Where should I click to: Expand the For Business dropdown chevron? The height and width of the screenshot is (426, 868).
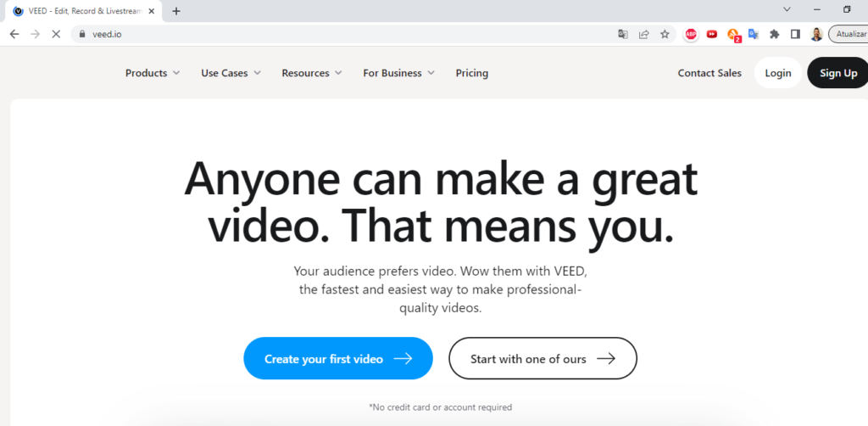coord(431,73)
